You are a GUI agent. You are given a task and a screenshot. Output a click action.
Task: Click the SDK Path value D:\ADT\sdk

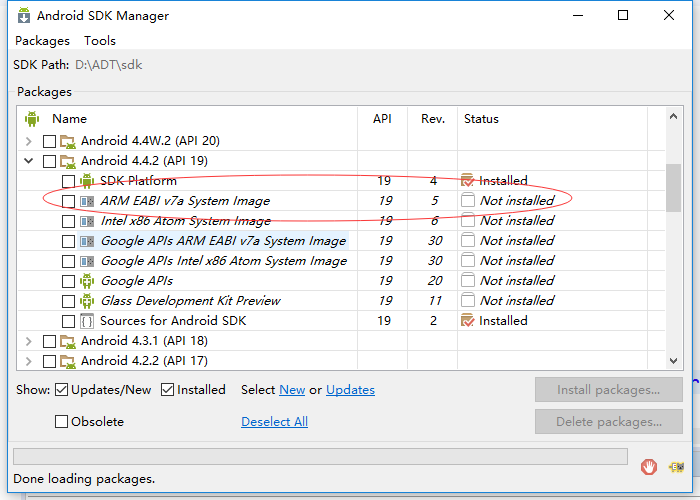click(108, 65)
